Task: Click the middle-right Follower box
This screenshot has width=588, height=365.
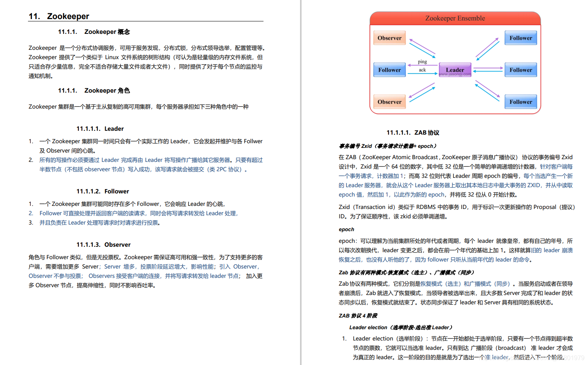Action: pos(520,70)
